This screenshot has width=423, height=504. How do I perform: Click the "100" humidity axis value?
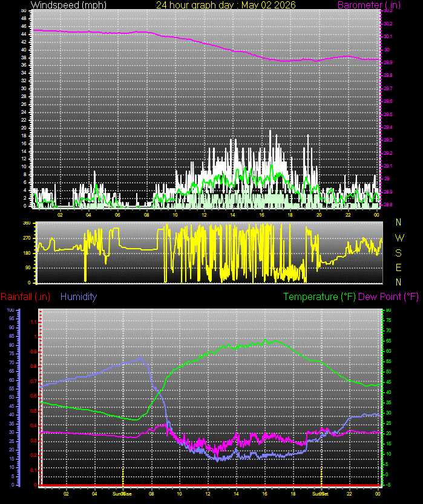[11, 310]
